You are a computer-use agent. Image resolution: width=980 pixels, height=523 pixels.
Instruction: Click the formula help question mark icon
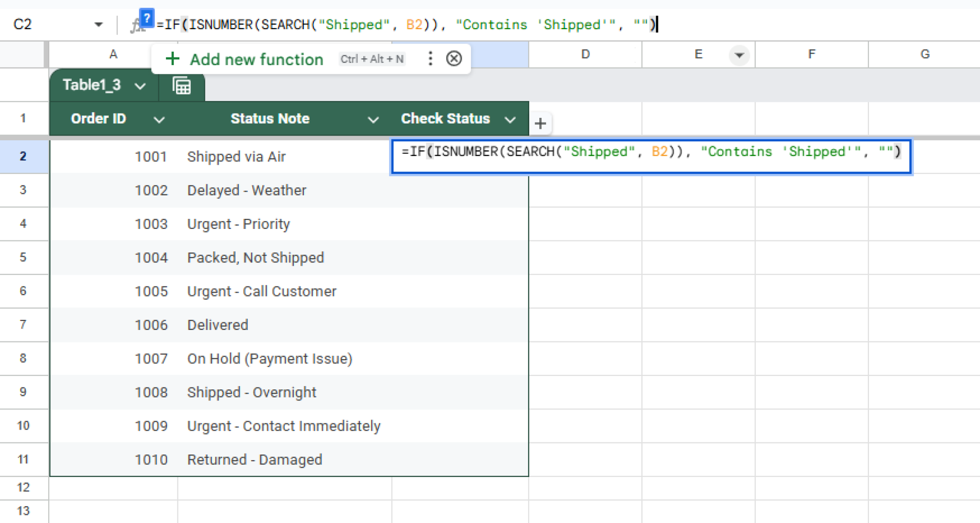point(147,19)
